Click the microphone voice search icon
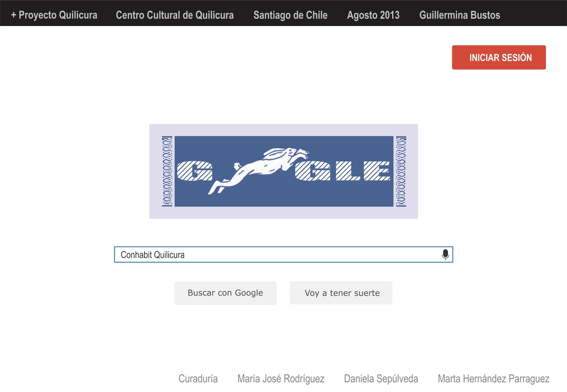 [445, 255]
